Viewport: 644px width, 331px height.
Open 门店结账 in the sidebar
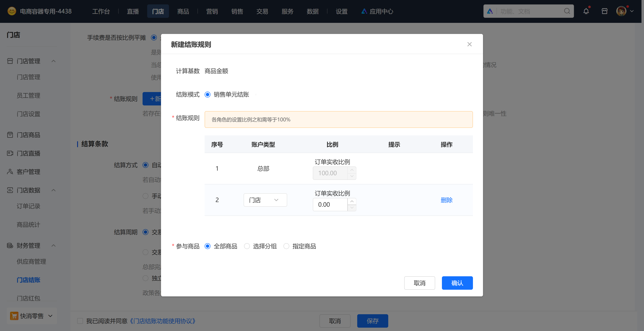click(29, 280)
